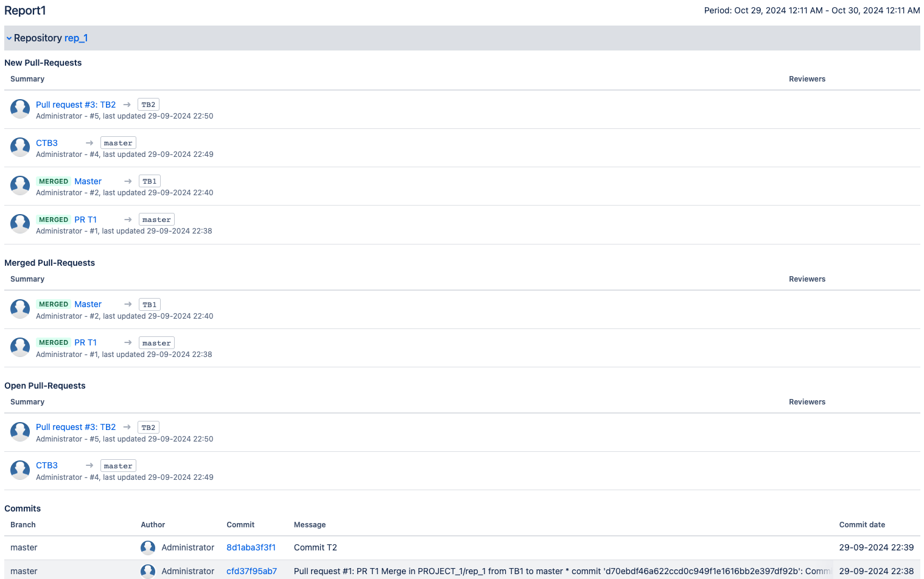Viewport: 924px width, 579px height.
Task: Select TB1 branch tag in Merged Pull-Requests
Action: 150,305
